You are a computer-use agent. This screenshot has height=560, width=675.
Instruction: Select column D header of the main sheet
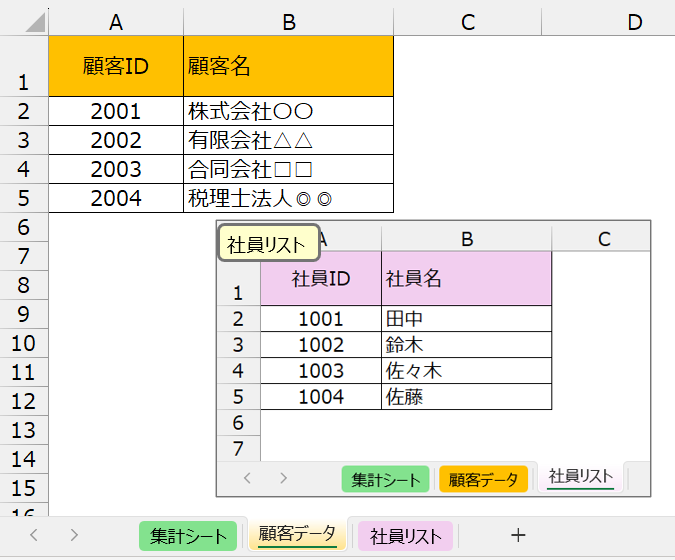tap(634, 21)
